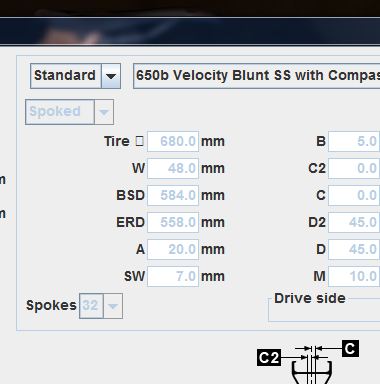Click the Standard combo box text
Screen dimensions: 380x384
tap(65, 76)
